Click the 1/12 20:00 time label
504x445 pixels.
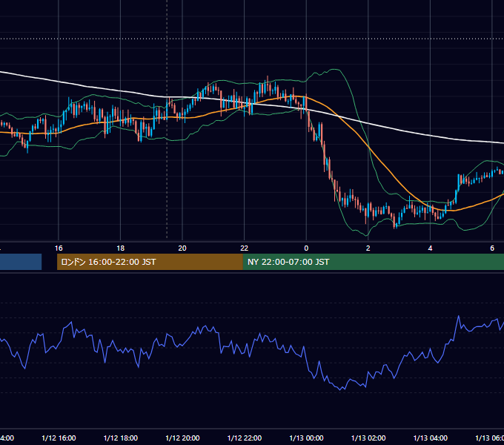coord(182,438)
